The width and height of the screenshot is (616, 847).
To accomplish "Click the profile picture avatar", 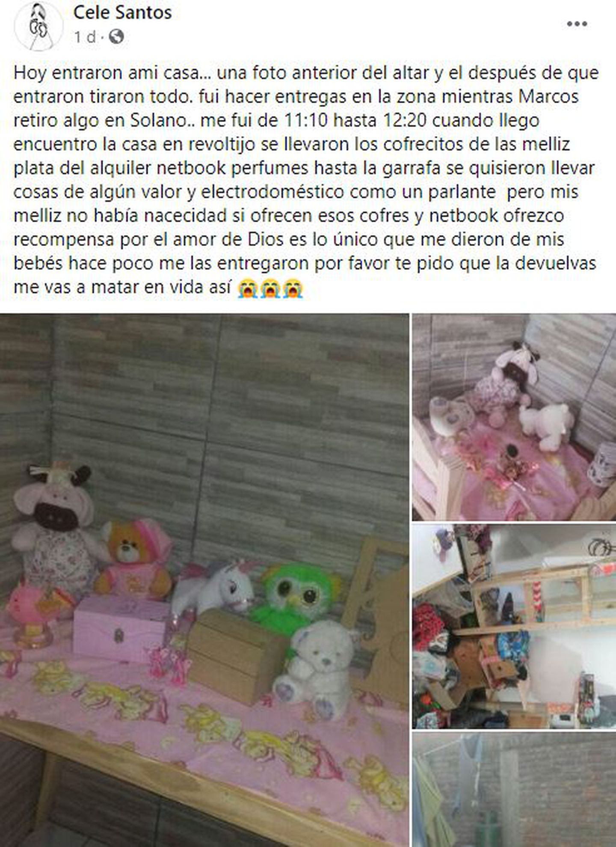I will [x=39, y=26].
